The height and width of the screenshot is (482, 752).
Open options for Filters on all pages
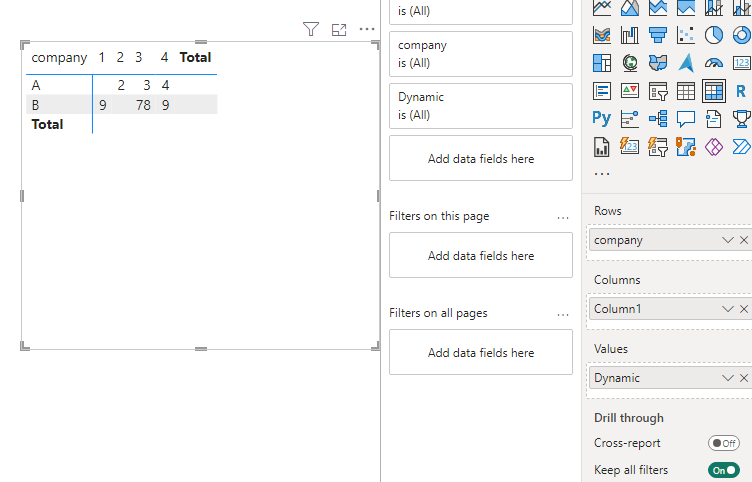(563, 315)
